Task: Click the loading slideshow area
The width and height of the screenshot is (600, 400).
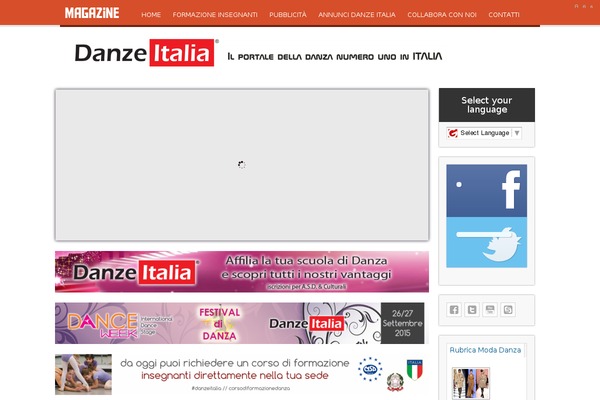Action: point(242,165)
